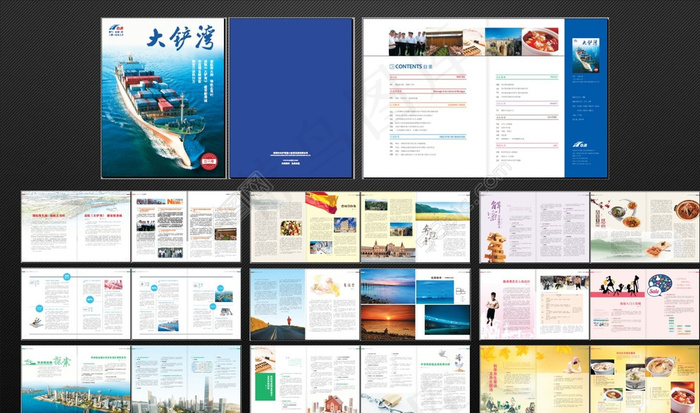The image size is (700, 413).
Task: Click the red badge on the front cover
Action: pyautogui.click(x=207, y=158)
